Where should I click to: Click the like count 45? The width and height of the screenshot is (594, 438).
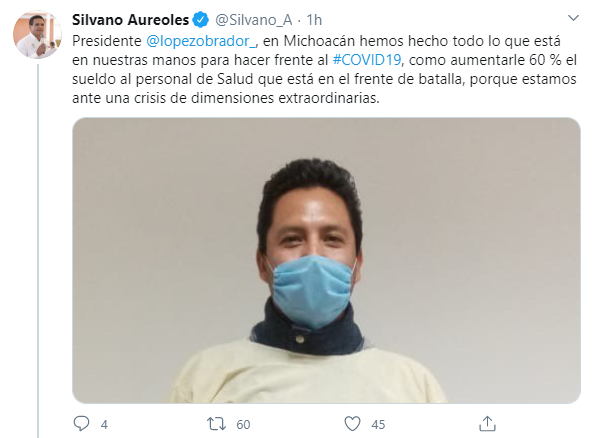click(378, 425)
